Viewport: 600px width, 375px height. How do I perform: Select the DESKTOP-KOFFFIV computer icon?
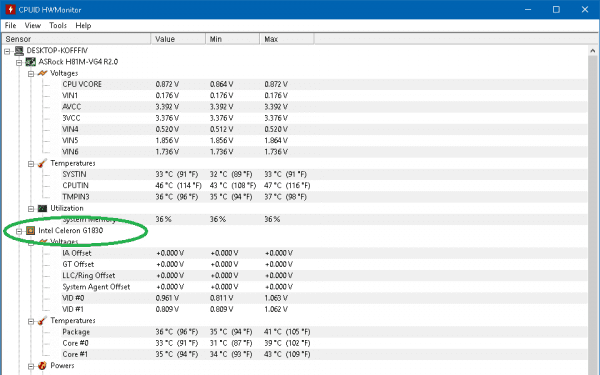click(x=19, y=51)
